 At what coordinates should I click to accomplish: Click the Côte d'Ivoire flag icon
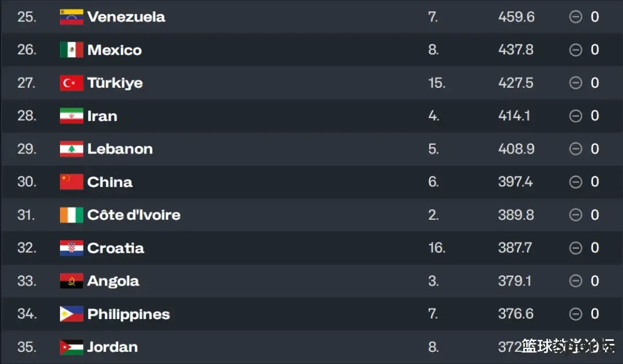72,215
